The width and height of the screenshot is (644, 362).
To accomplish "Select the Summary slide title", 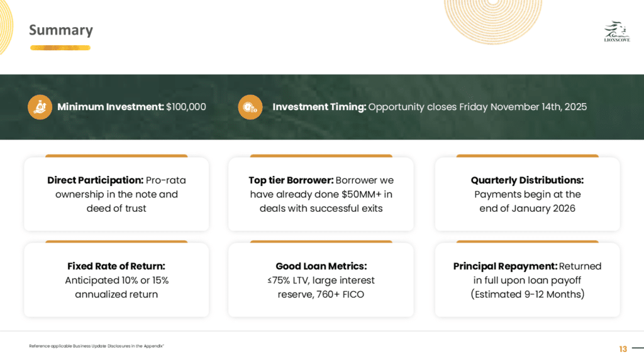I will coord(61,30).
